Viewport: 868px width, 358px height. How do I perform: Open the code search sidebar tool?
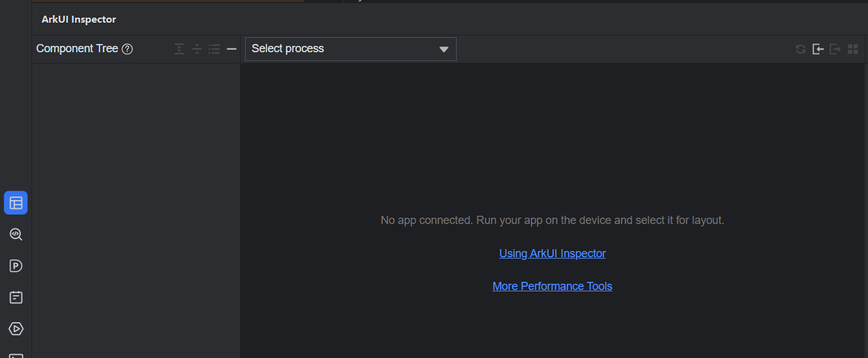pos(16,235)
